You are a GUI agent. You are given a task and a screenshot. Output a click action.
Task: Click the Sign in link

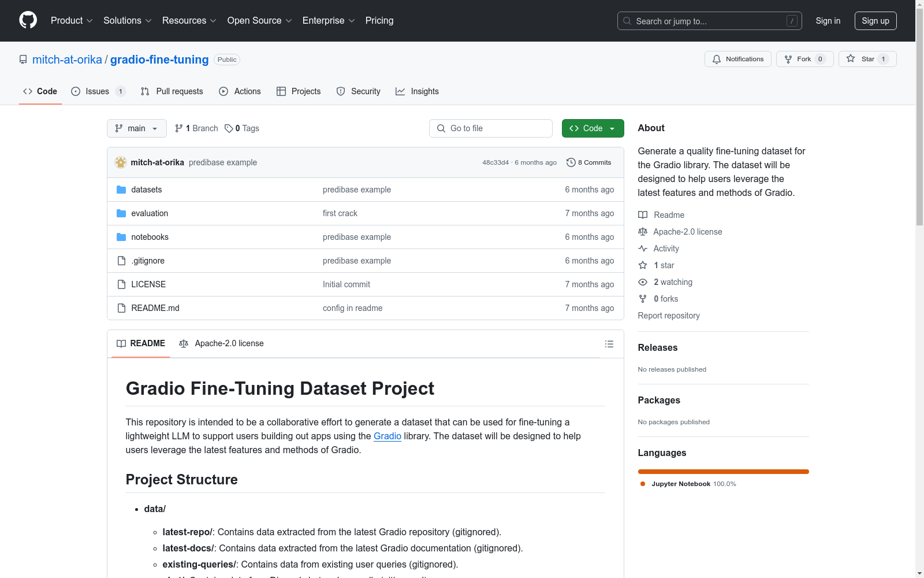coord(828,21)
